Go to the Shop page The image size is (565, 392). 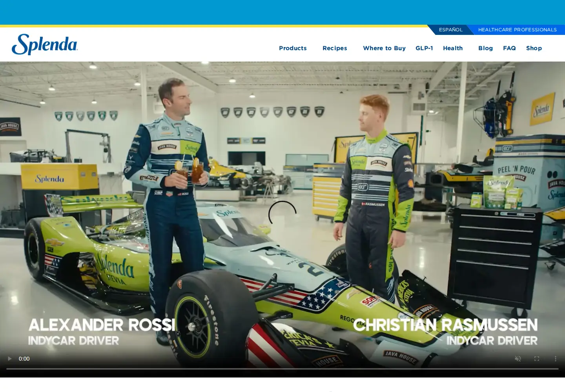[x=534, y=48]
